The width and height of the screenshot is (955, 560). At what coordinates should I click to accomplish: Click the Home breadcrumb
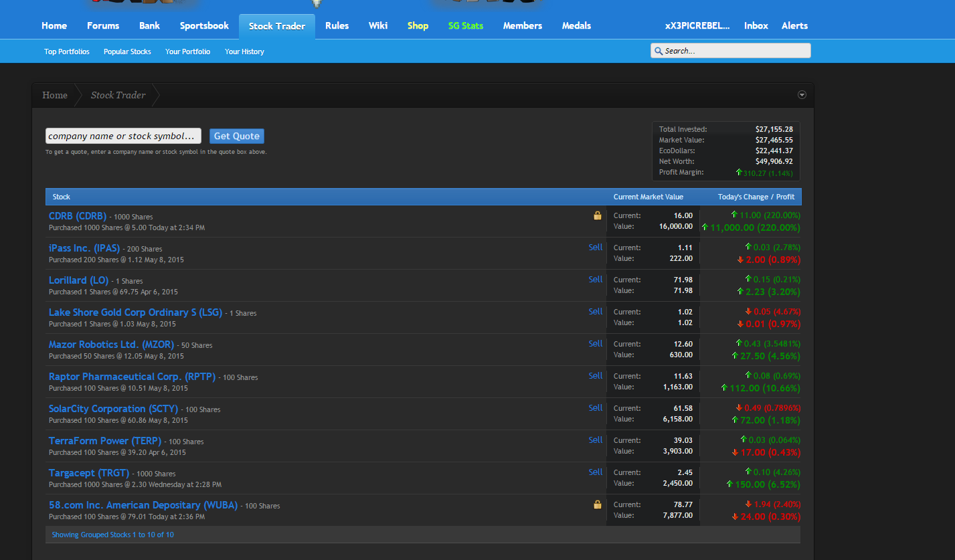point(55,95)
